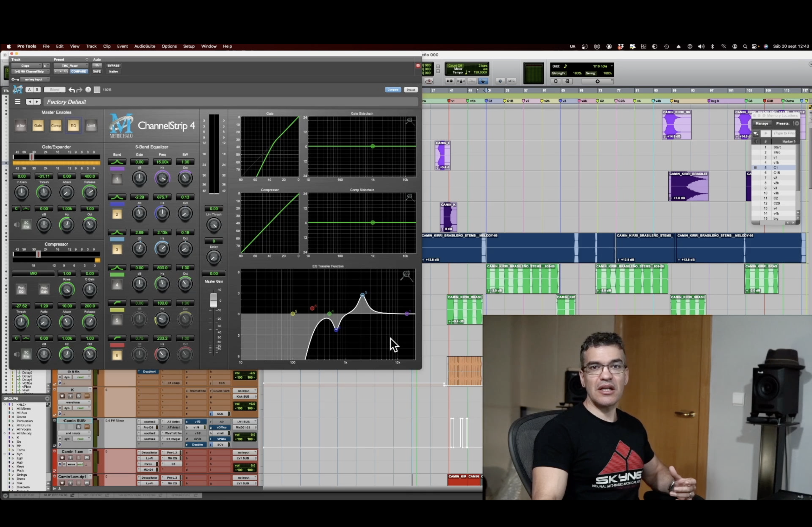This screenshot has width=812, height=527.
Task: Click the Gate Sidechain analyzer icon
Action: (410, 121)
